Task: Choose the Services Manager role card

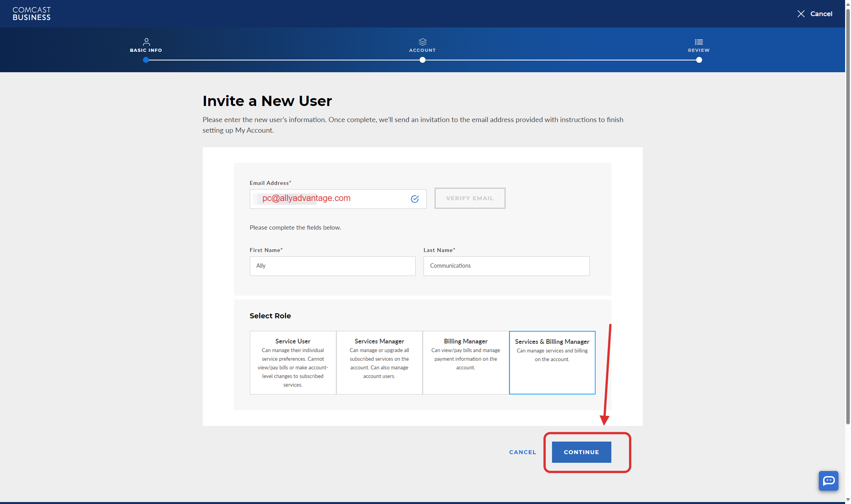Action: click(x=380, y=362)
